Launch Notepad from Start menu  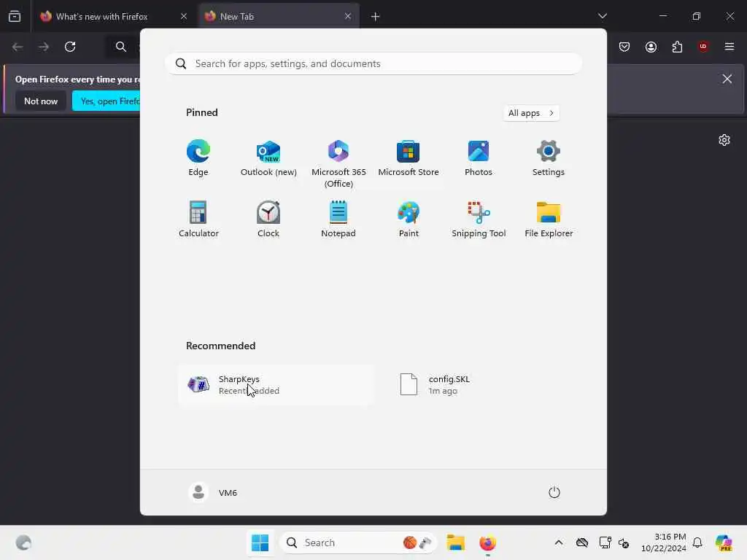click(338, 219)
